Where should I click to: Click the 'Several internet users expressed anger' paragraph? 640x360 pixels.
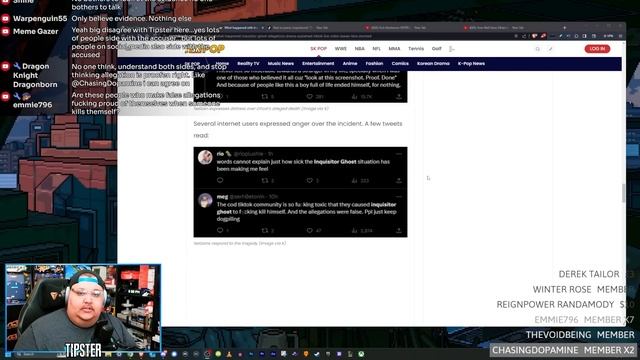coord(298,129)
